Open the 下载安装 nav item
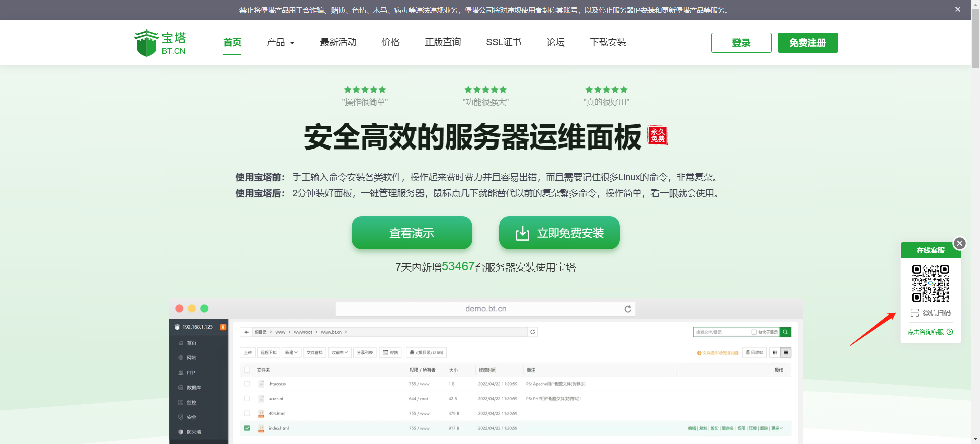Image resolution: width=980 pixels, height=444 pixels. point(608,42)
